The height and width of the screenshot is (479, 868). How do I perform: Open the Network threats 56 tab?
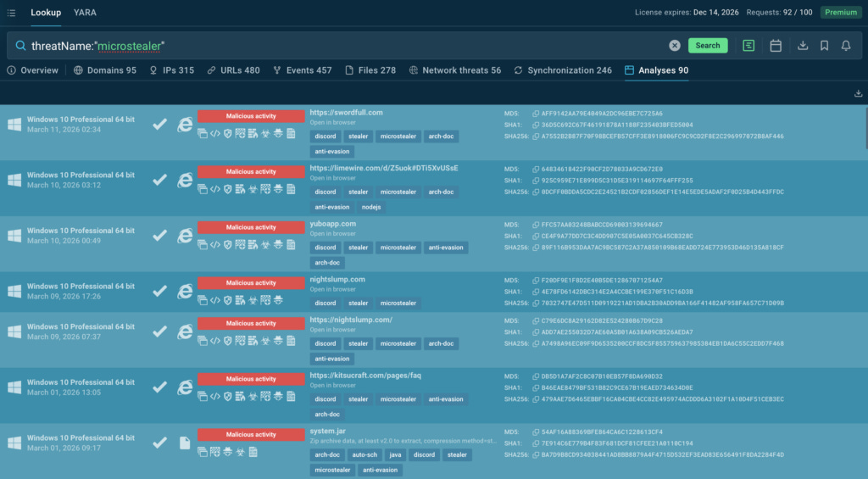tap(455, 70)
